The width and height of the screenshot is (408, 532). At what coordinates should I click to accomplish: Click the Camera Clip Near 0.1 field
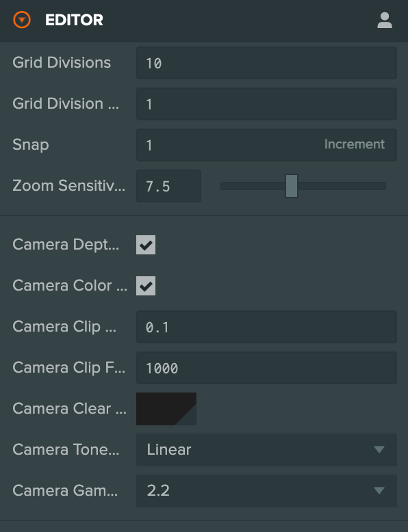pyautogui.click(x=266, y=327)
